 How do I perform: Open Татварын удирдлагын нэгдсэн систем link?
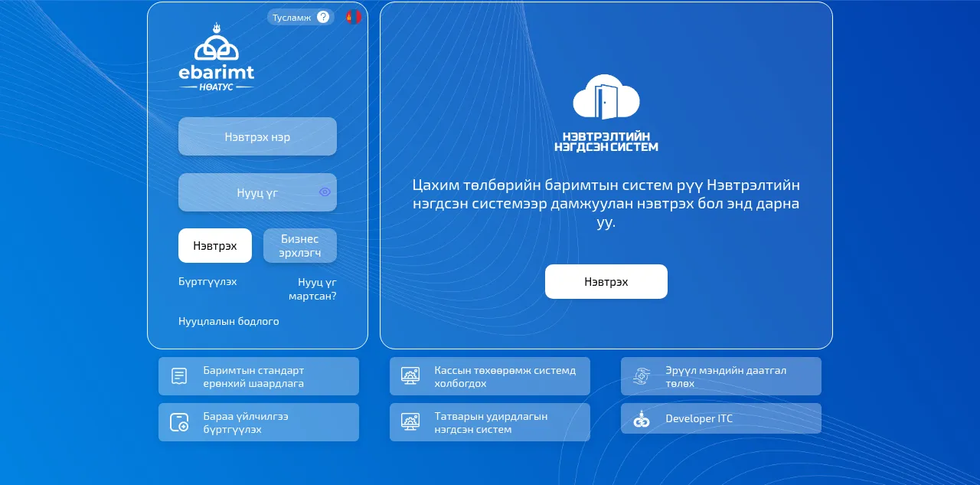[490, 422]
